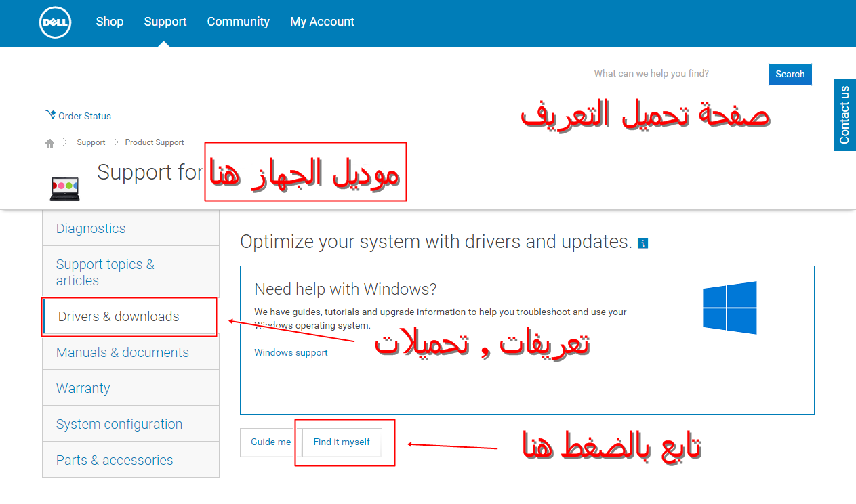The width and height of the screenshot is (856, 504).
Task: Go to Product Support in the breadcrumb
Action: tap(155, 142)
